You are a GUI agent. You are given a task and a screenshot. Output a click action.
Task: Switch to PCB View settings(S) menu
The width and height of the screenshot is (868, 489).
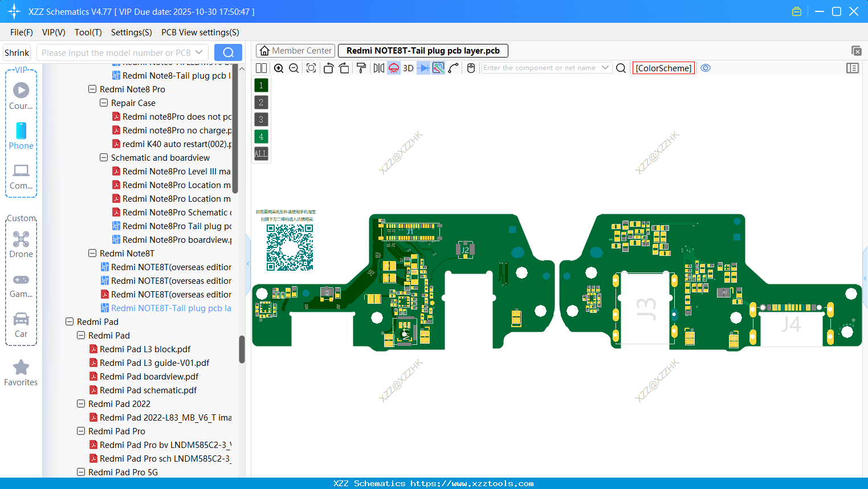199,32
